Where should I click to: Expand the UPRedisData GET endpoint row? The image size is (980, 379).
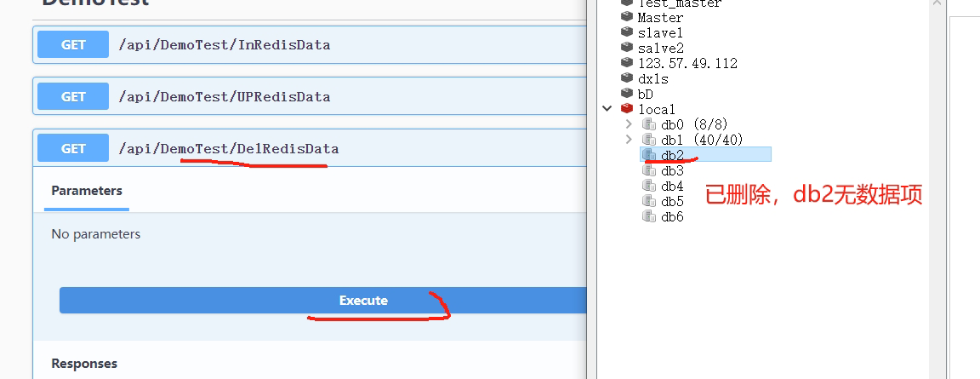pyautogui.click(x=225, y=96)
